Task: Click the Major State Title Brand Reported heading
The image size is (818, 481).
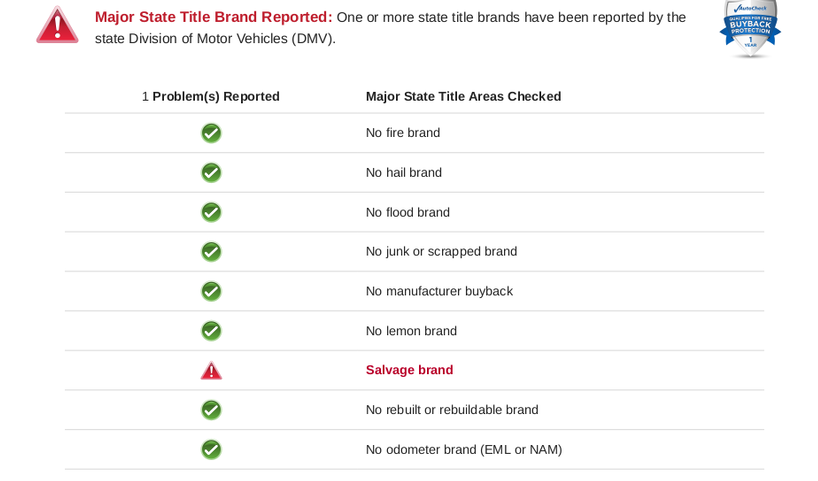Action: coord(213,17)
